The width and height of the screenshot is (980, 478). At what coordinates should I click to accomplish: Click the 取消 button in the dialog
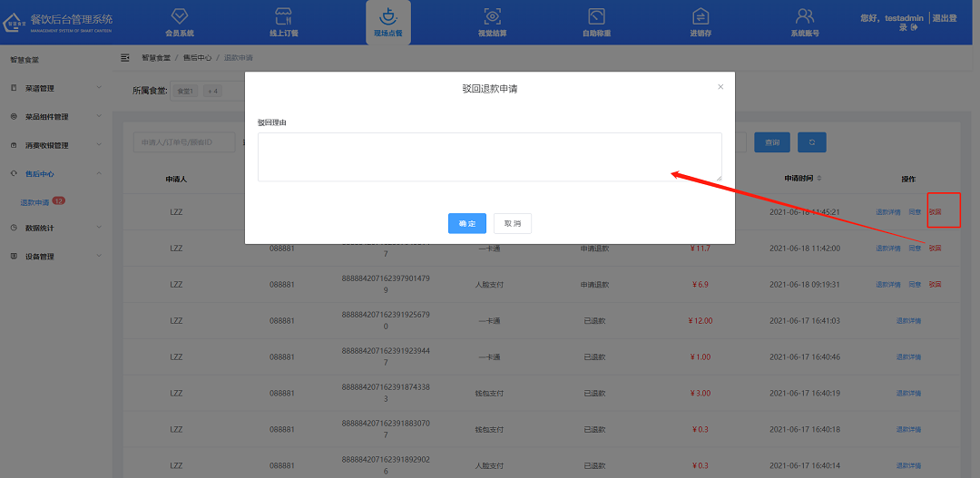[513, 224]
